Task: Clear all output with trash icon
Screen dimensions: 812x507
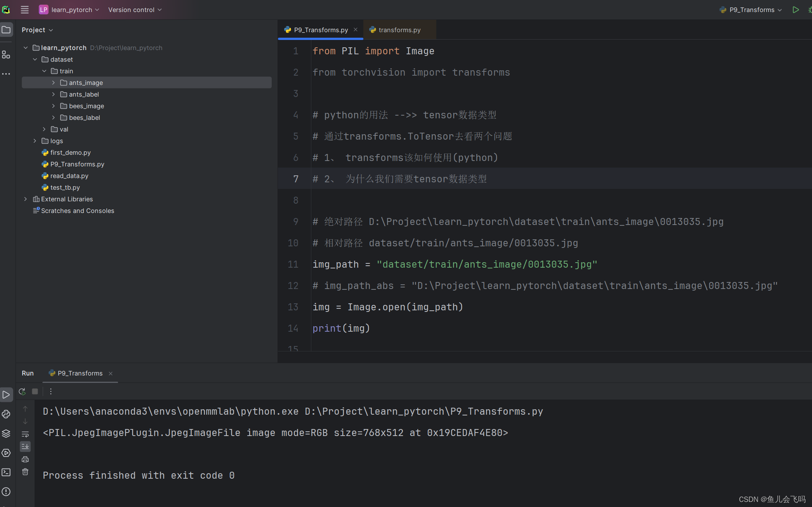Action: [x=25, y=472]
